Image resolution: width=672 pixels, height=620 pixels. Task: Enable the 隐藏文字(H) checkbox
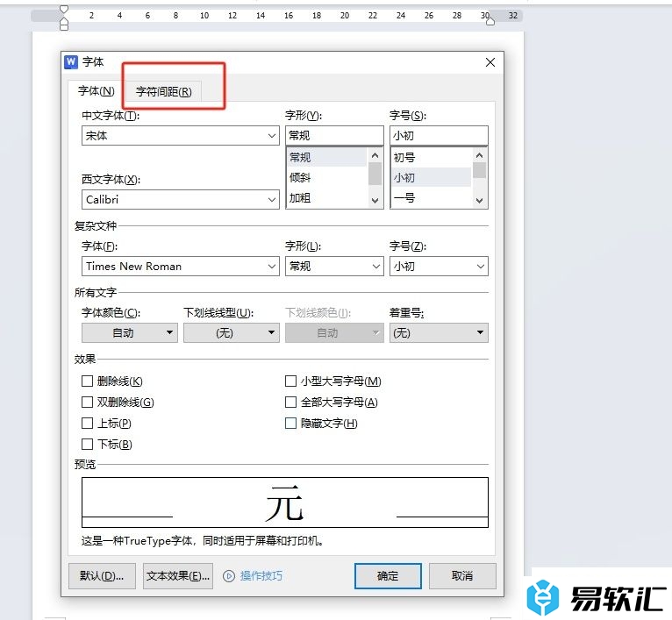coord(290,424)
